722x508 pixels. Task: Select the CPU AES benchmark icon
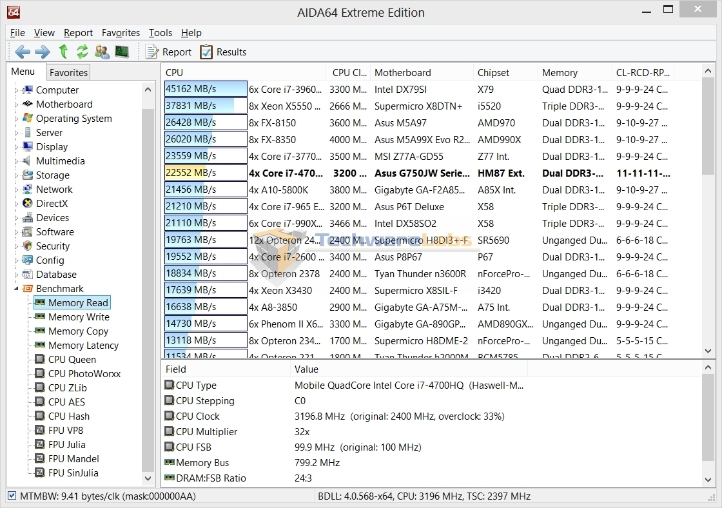tap(40, 402)
